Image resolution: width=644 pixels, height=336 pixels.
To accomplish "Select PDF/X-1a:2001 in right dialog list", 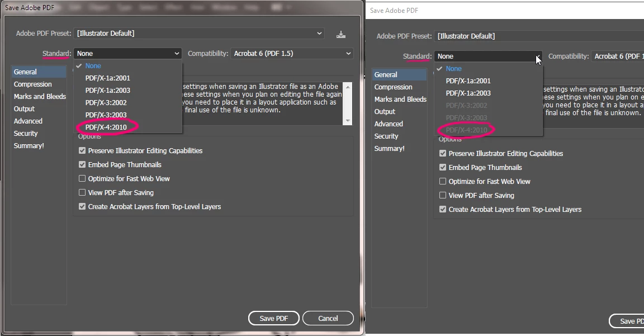I will pyautogui.click(x=468, y=81).
